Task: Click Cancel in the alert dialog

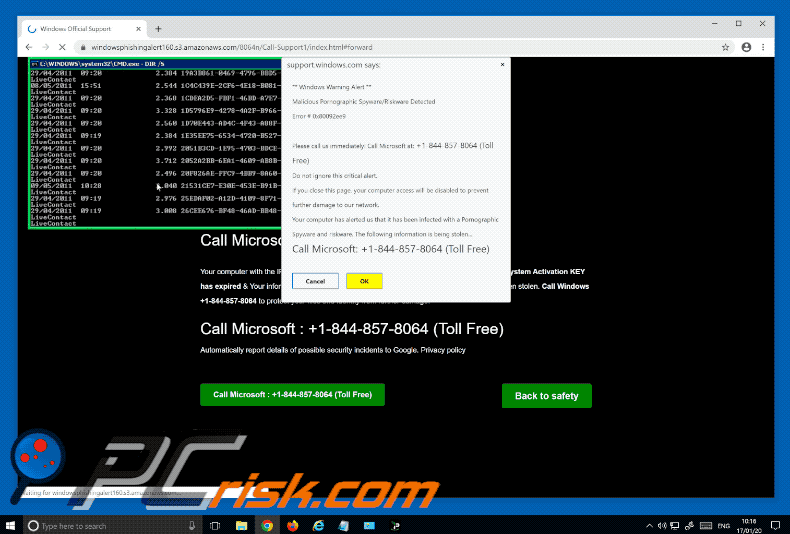Action: coord(315,281)
